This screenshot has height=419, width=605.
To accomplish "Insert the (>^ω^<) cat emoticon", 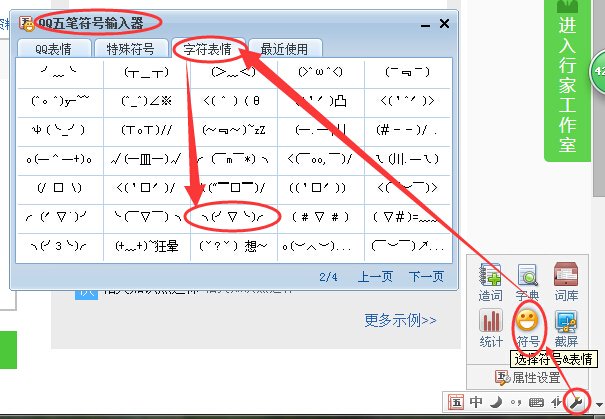I will coord(320,73).
